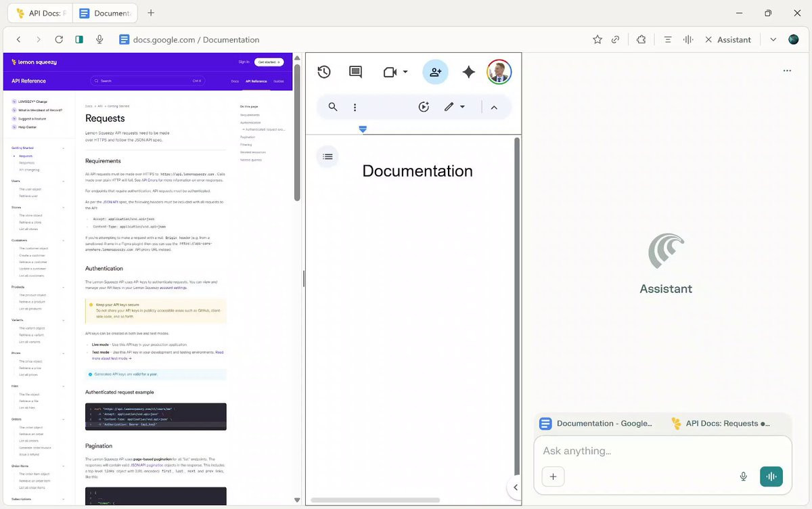This screenshot has height=509, width=812.
Task: Click the Get started button
Action: pos(270,62)
